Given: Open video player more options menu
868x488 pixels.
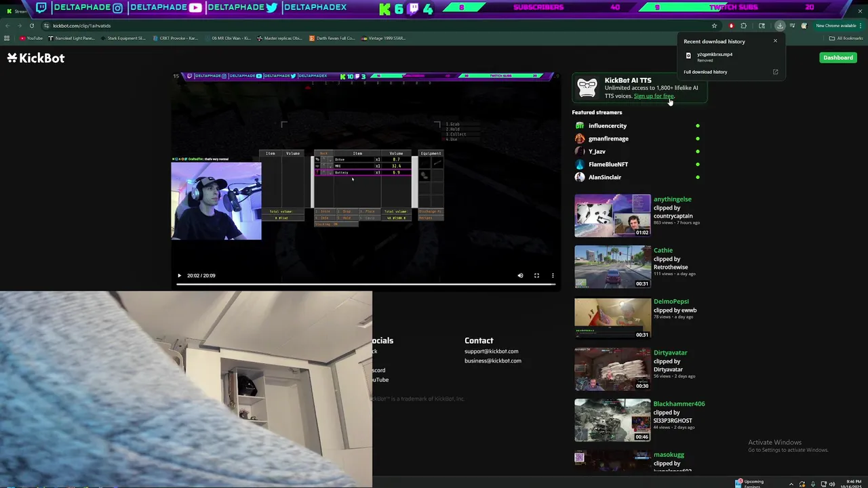Looking at the screenshot, I should coord(553,276).
